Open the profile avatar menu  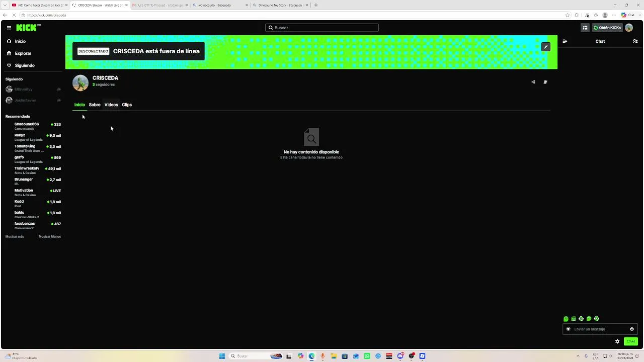tap(629, 28)
